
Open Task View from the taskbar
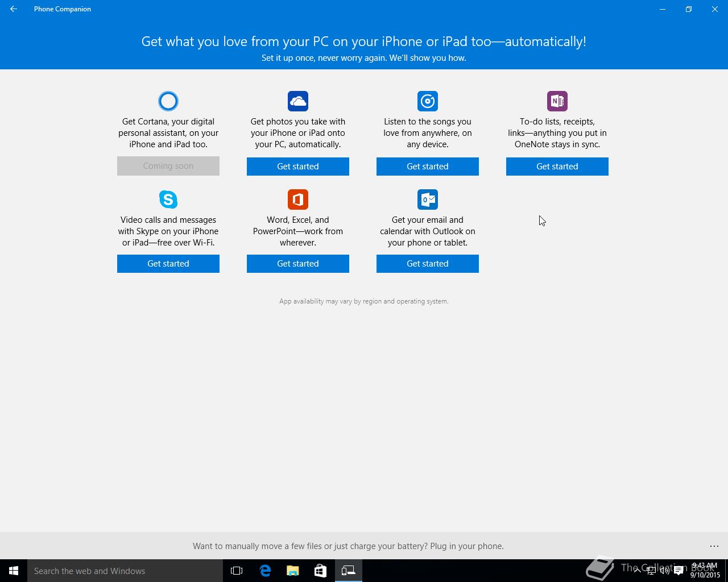tap(237, 571)
